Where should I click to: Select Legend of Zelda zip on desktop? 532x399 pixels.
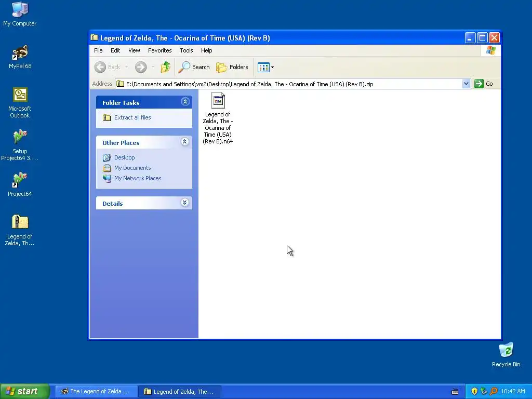pos(20,230)
